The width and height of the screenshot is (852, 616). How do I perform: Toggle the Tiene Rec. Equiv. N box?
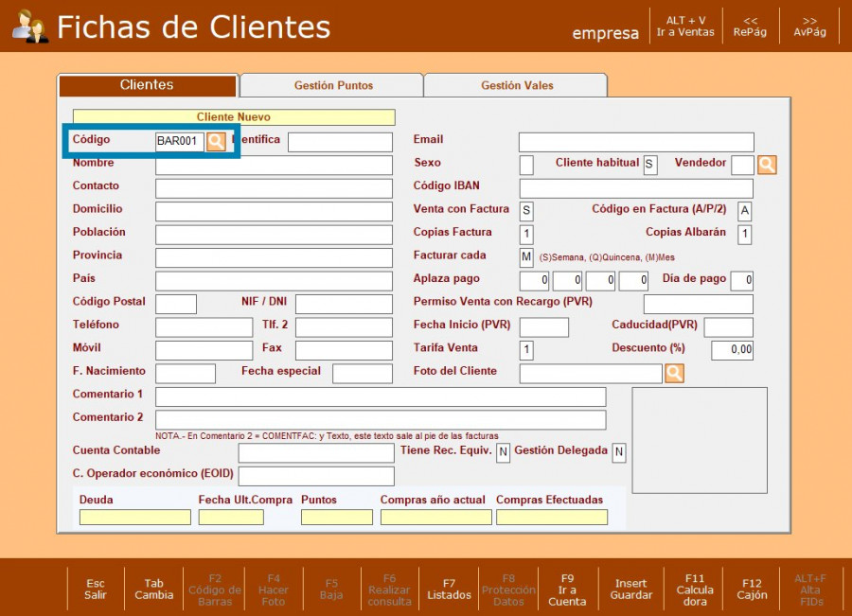503,452
